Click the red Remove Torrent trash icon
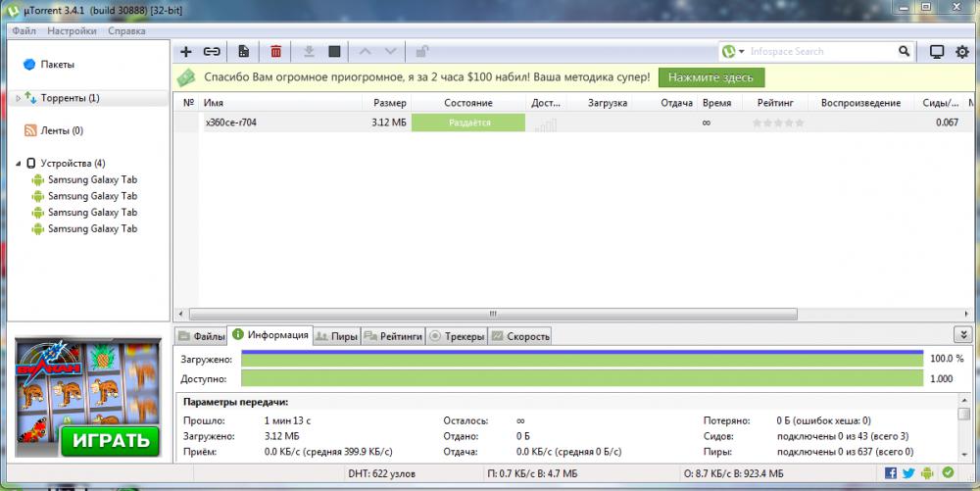This screenshot has height=491, width=980. click(x=275, y=52)
